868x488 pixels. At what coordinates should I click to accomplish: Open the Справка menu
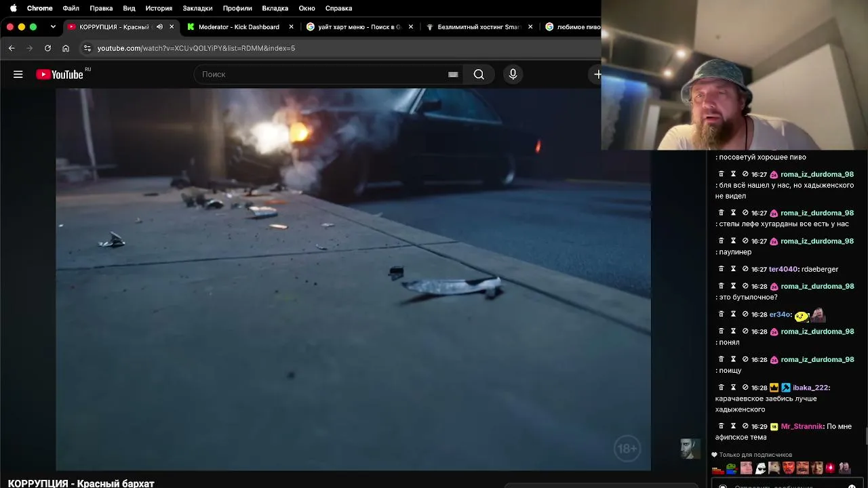[x=338, y=8]
